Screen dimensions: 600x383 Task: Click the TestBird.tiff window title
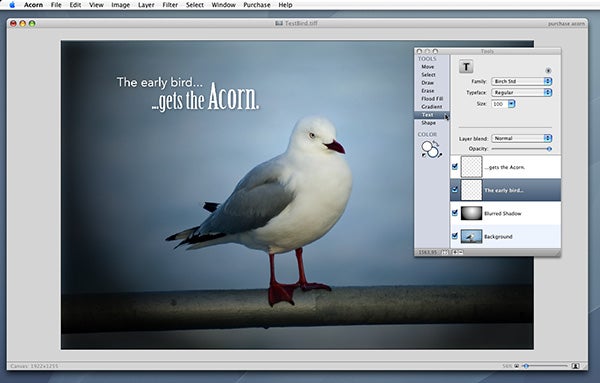[301, 23]
